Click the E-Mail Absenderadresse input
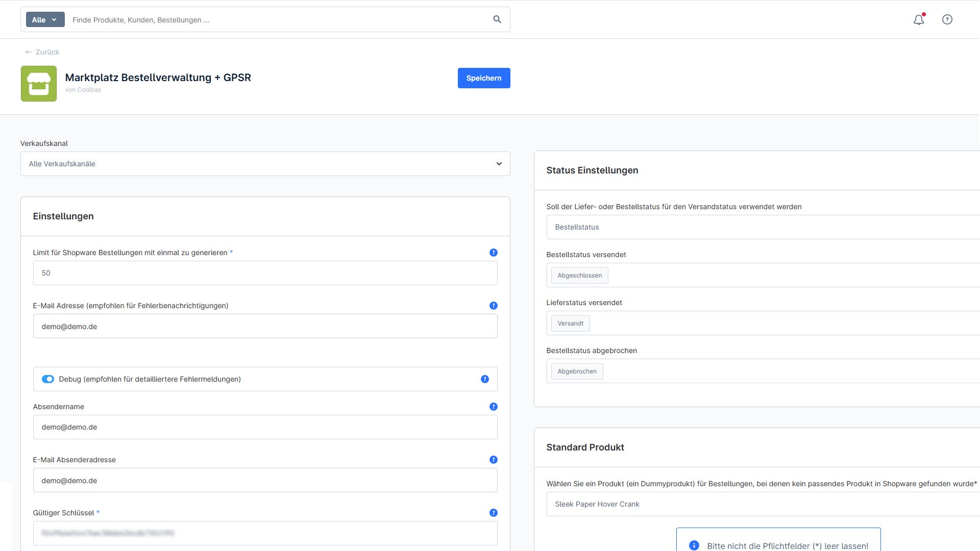Viewport: 980px width, 551px height. 265,480
